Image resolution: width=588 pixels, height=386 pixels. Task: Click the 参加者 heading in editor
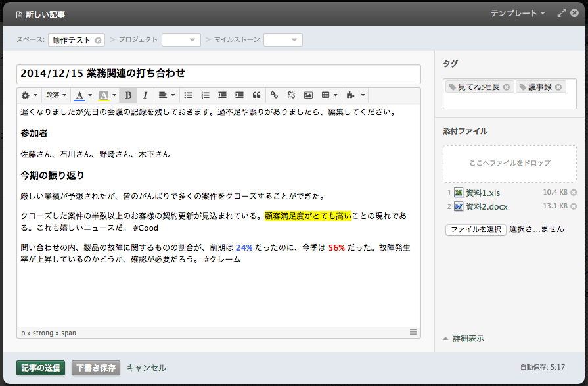[34, 133]
